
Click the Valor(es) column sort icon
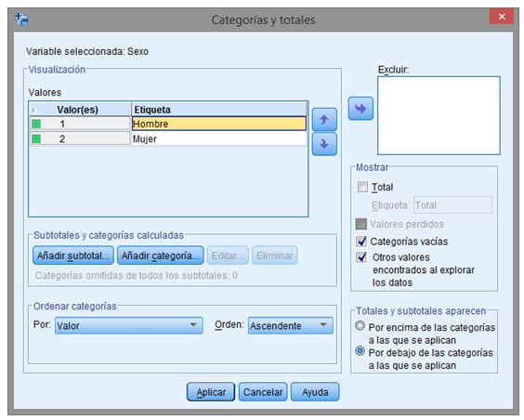click(x=33, y=110)
